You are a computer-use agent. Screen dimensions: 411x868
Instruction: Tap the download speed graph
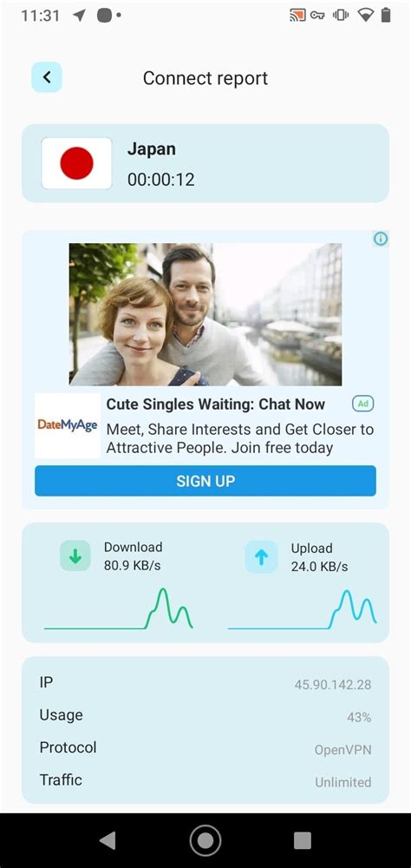[119, 609]
